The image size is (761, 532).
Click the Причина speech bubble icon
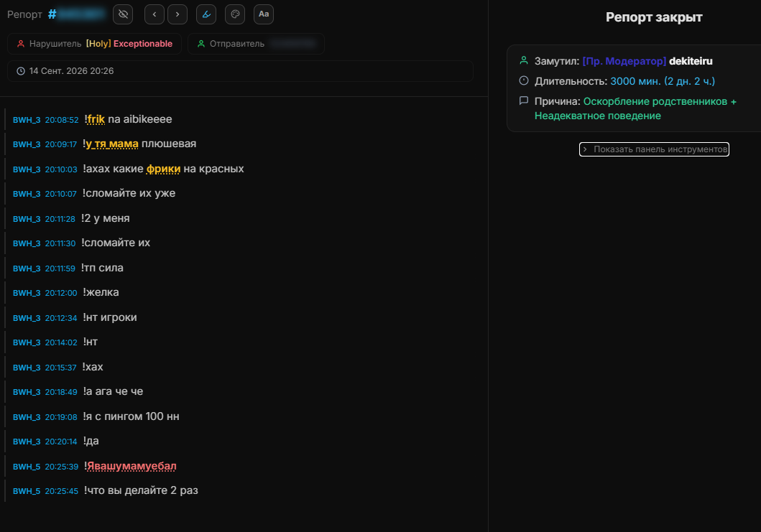click(x=524, y=101)
